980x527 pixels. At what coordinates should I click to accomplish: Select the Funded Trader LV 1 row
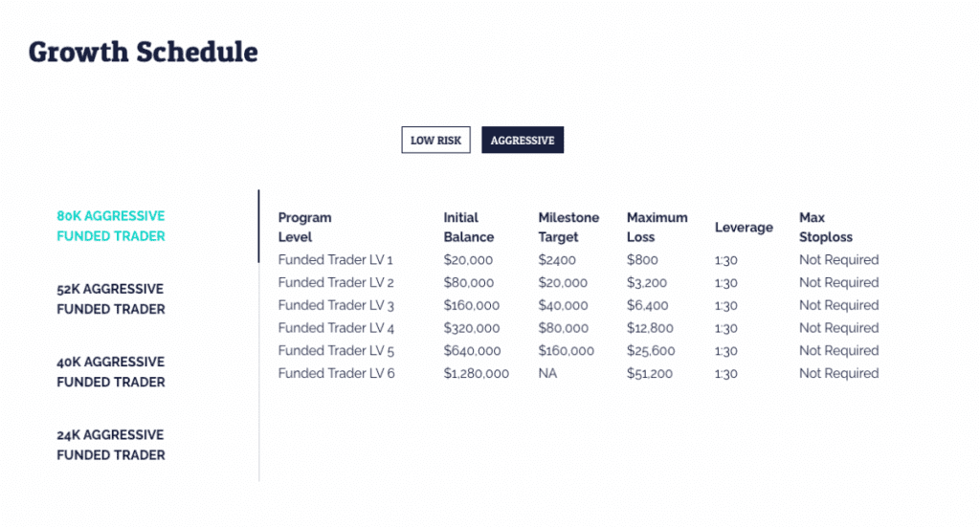tap(578, 260)
